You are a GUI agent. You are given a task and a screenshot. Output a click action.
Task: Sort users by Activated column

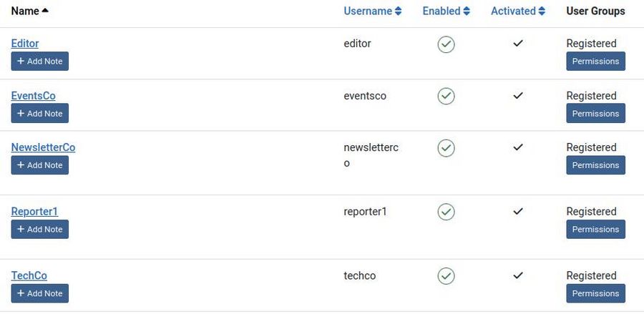tap(518, 11)
